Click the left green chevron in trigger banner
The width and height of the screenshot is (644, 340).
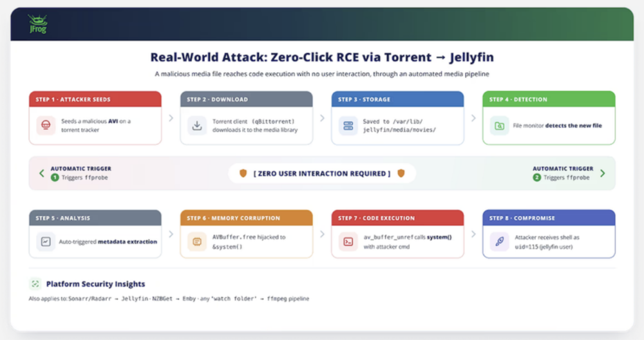(41, 173)
